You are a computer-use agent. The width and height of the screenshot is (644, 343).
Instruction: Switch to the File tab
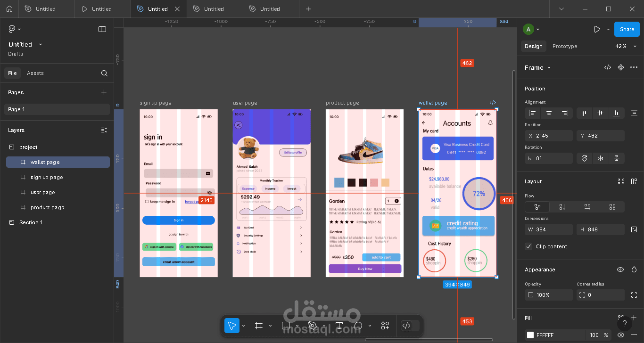(12, 73)
